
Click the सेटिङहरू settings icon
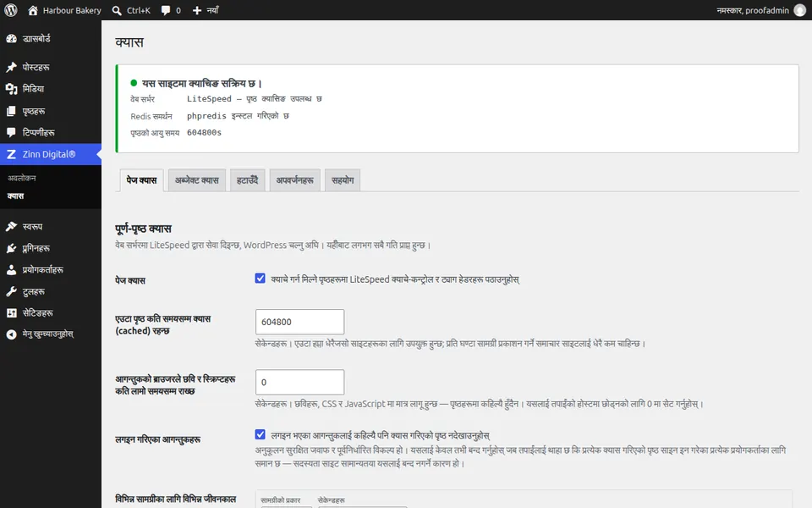[11, 313]
